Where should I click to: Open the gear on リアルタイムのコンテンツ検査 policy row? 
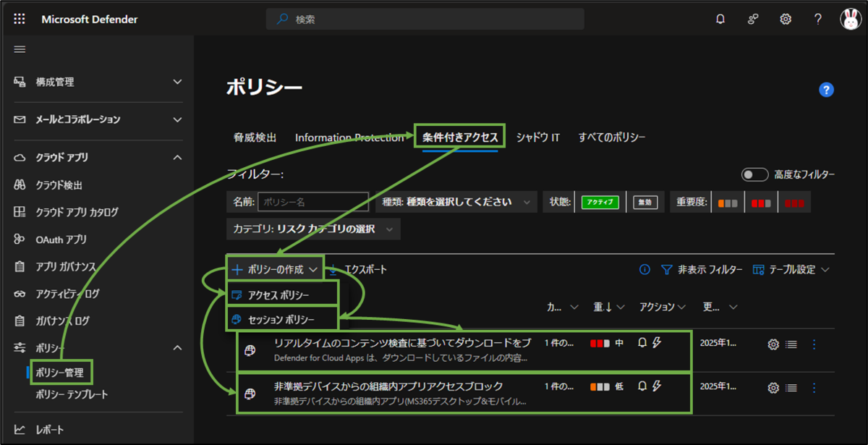click(773, 345)
